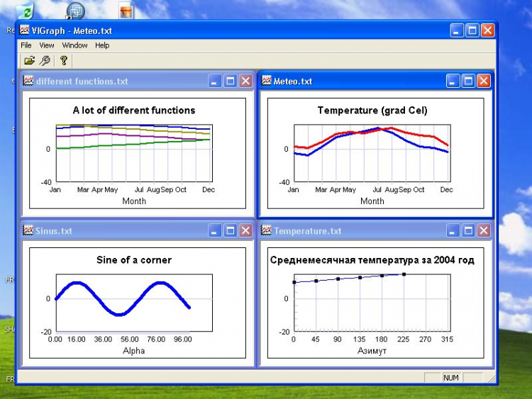Minimize the Meteo.txt child window

point(453,81)
